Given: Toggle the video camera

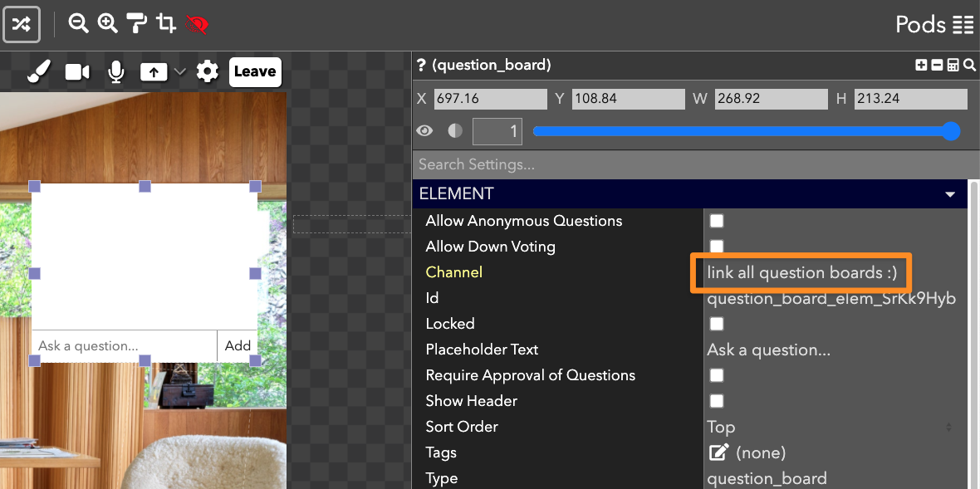Looking at the screenshot, I should (77, 72).
